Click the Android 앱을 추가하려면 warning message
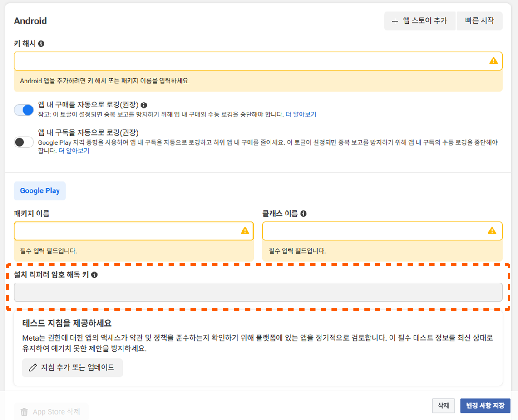This screenshot has width=518, height=420. point(105,81)
